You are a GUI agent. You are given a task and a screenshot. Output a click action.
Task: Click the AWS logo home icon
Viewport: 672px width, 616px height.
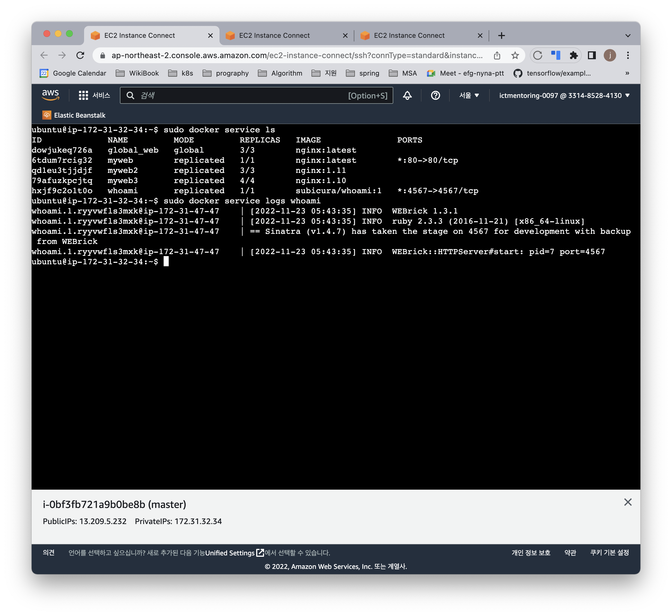[50, 95]
